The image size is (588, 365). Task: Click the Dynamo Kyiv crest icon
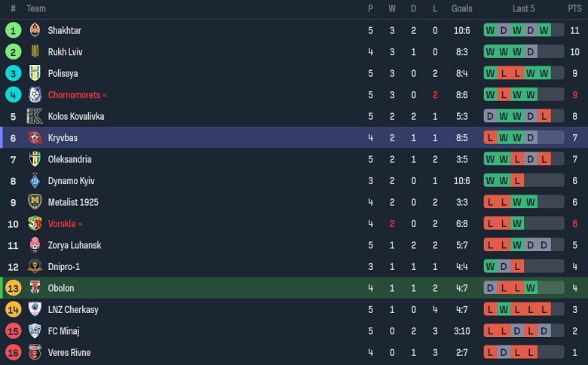(x=35, y=181)
